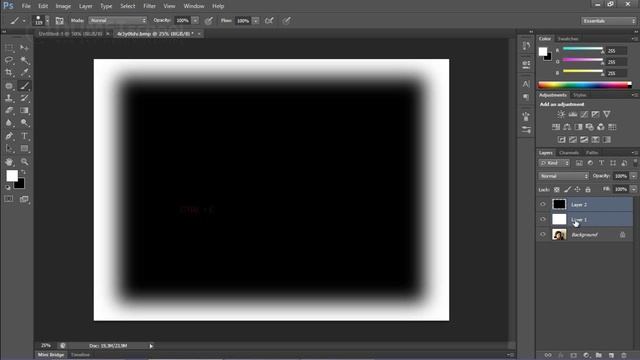Open the layer Kind filter dropdown

click(554, 163)
